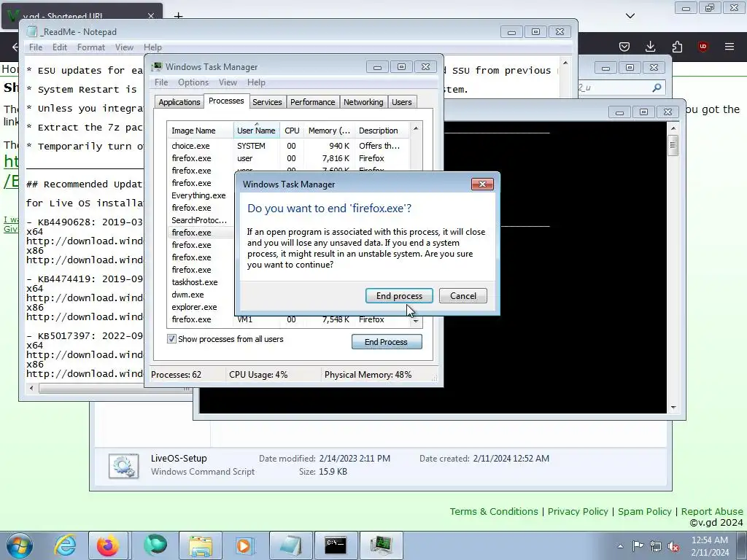
Task: Open the Privacy Policy link
Action: pos(578,511)
